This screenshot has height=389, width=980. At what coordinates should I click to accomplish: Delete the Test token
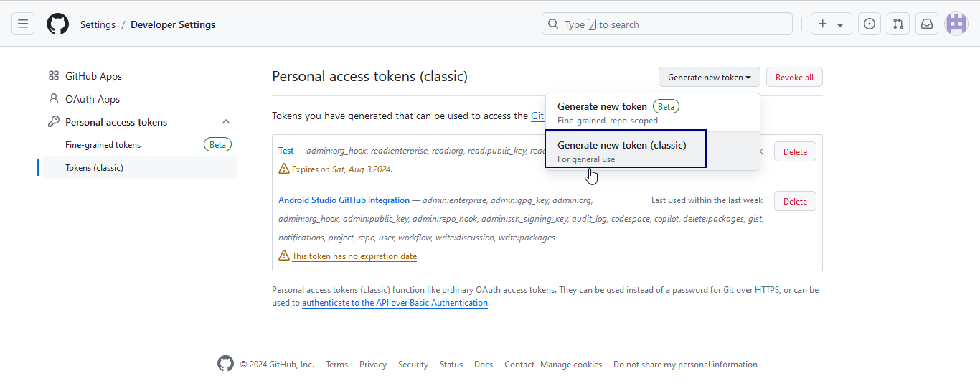coord(795,152)
